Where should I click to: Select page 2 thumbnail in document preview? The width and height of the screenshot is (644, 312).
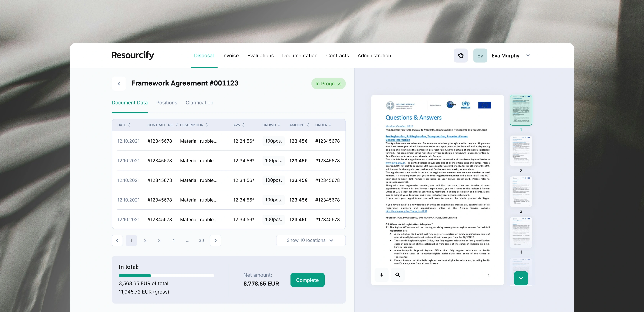point(521,151)
